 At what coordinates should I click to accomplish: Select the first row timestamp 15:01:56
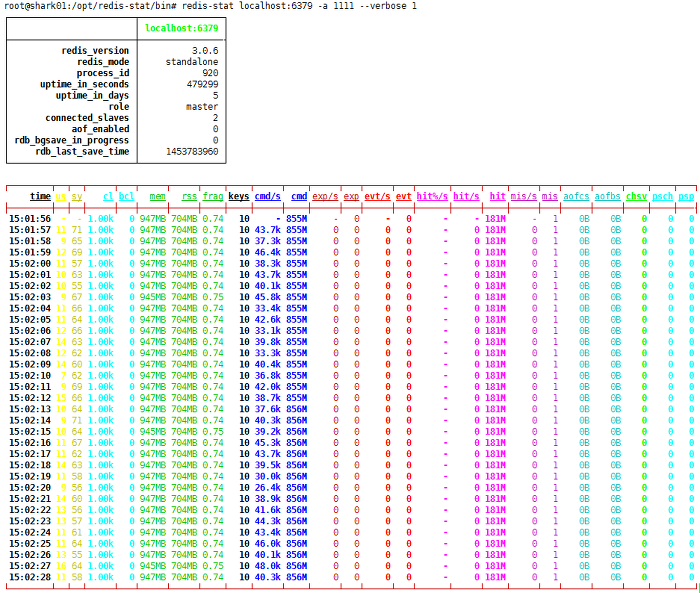30,219
